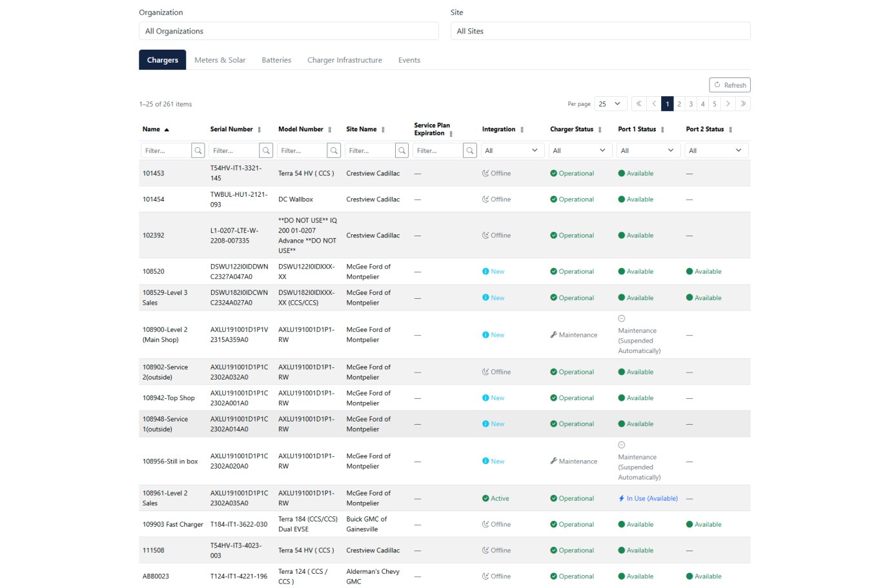Focus the Serial Number filter input
This screenshot has height=588, width=889.
point(234,150)
